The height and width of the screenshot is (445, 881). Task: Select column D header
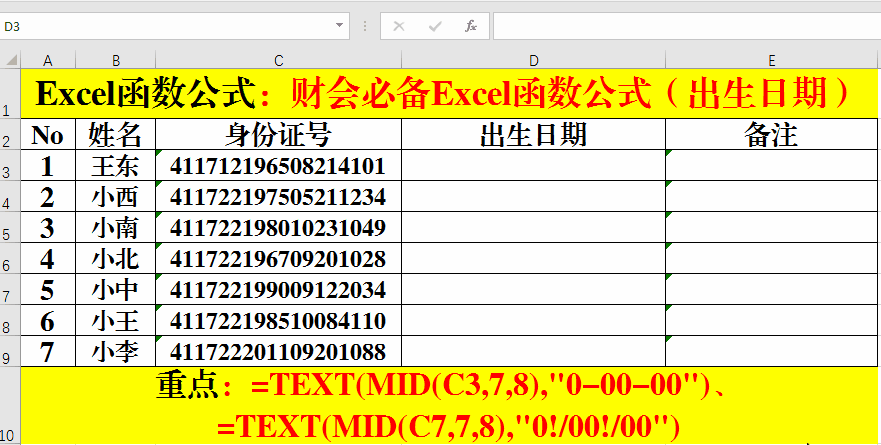[x=534, y=60]
